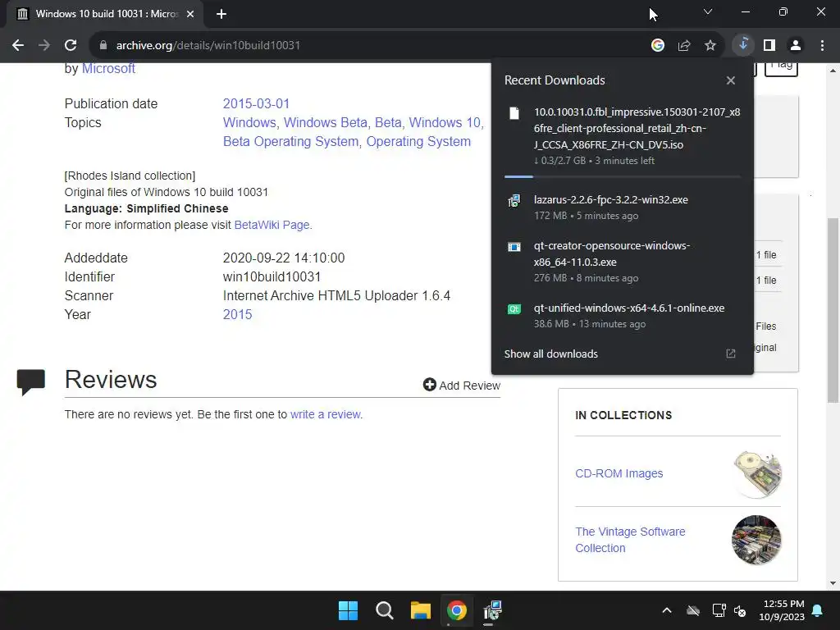Click the installer app in taskbar
The image size is (840, 630).
pyautogui.click(x=493, y=610)
